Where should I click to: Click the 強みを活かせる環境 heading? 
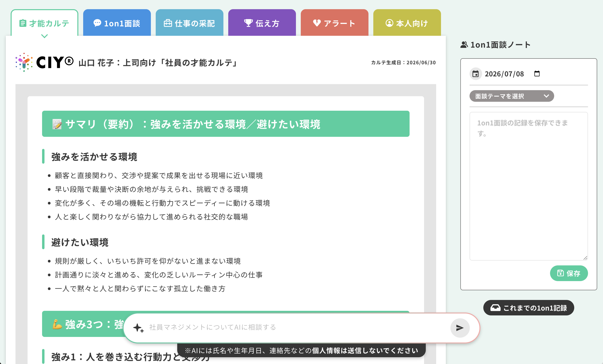[x=94, y=157]
